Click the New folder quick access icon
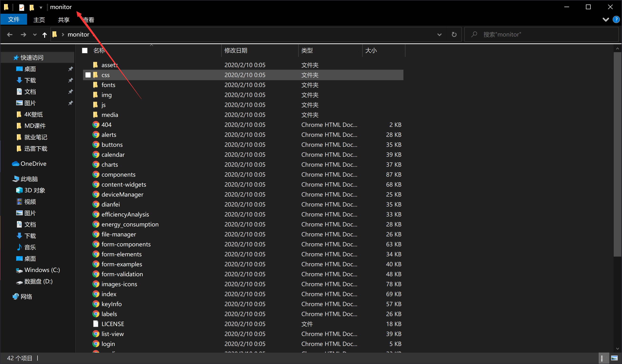 coord(32,7)
